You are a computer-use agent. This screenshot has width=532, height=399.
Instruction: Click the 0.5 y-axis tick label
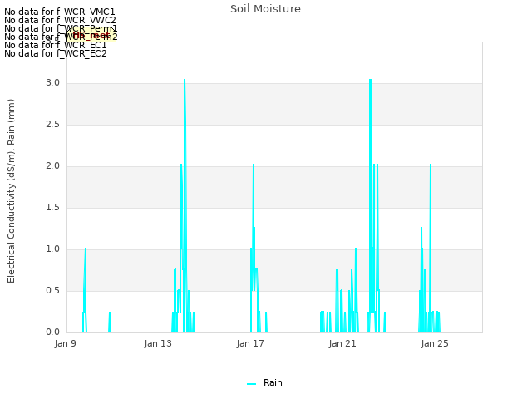click(x=52, y=291)
